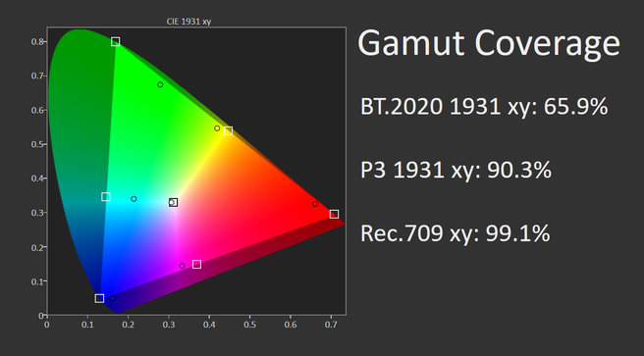Click the cyan secondary target square marker
The width and height of the screenshot is (644, 356).
pos(106,197)
